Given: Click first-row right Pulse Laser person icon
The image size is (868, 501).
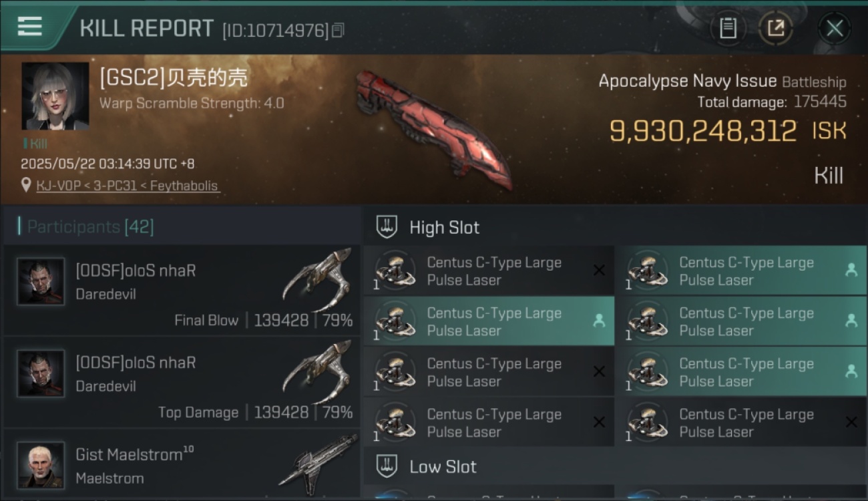Looking at the screenshot, I should pyautogui.click(x=851, y=270).
